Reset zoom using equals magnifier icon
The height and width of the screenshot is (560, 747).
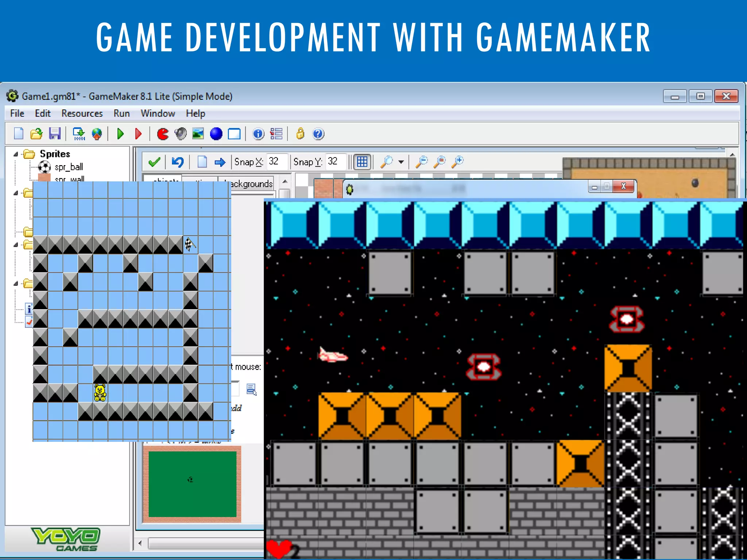tap(440, 162)
